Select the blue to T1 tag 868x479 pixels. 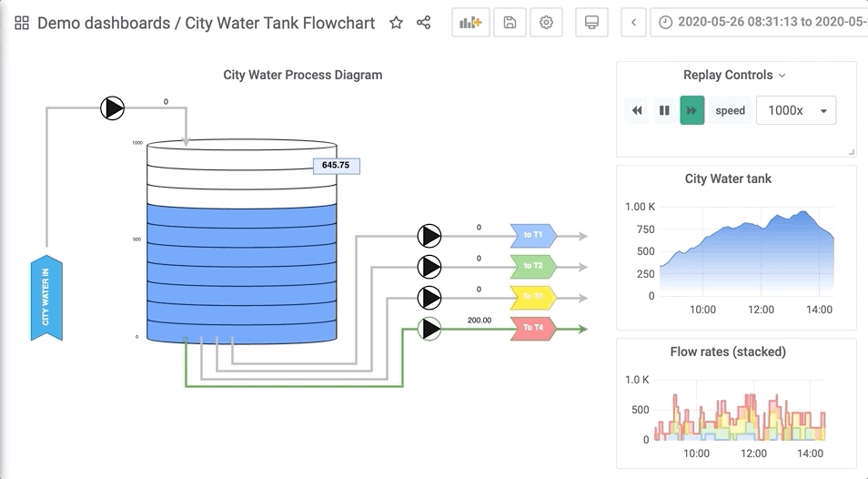[x=533, y=235]
